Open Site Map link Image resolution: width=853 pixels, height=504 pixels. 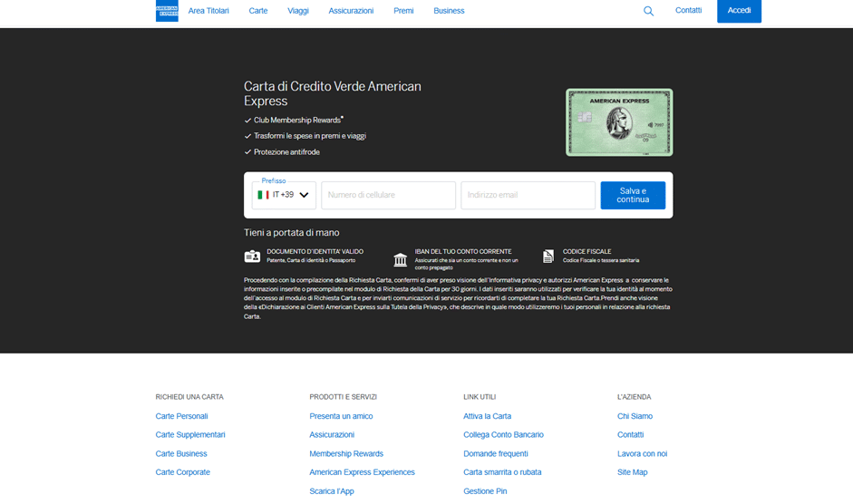(x=633, y=472)
